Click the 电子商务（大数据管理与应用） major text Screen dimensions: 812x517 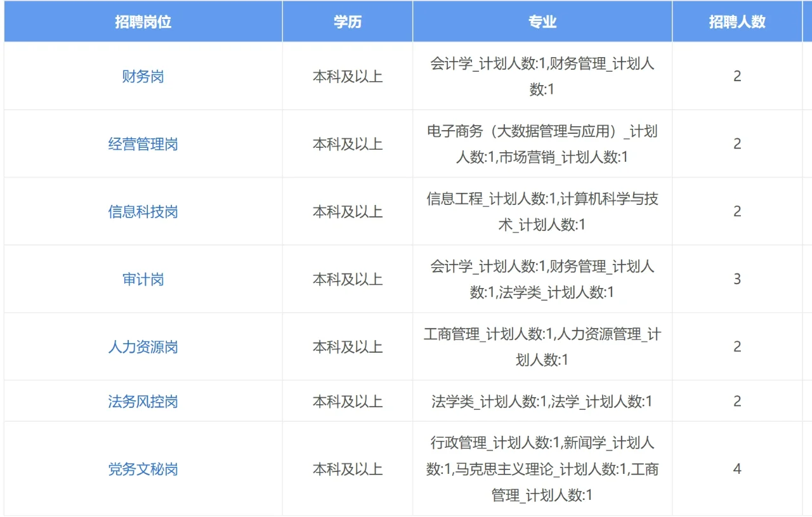pos(542,144)
